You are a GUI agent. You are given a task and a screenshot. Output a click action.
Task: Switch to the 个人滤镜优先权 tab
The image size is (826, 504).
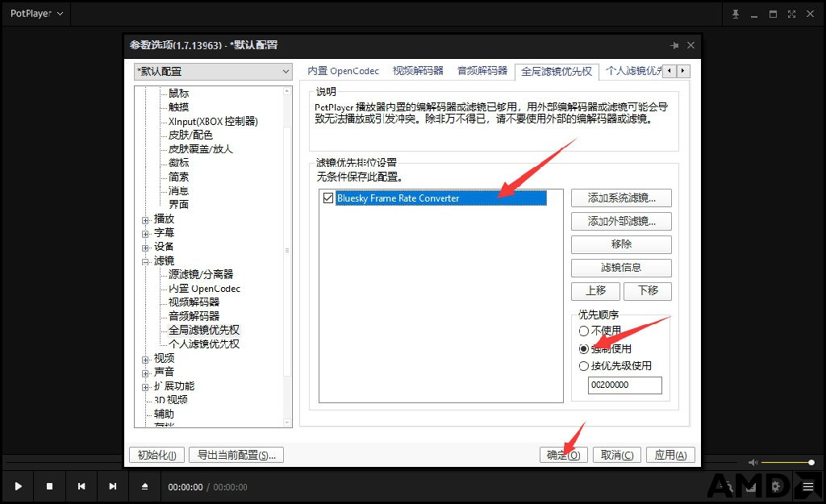(x=634, y=71)
